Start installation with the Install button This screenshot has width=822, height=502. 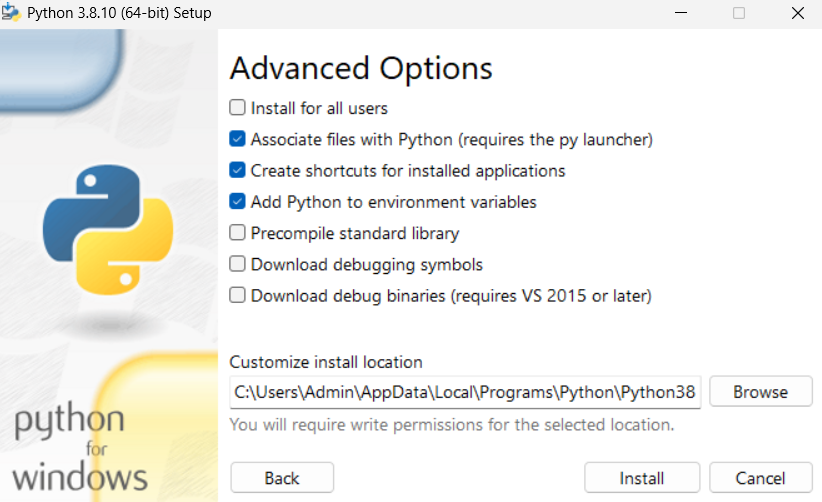point(642,478)
